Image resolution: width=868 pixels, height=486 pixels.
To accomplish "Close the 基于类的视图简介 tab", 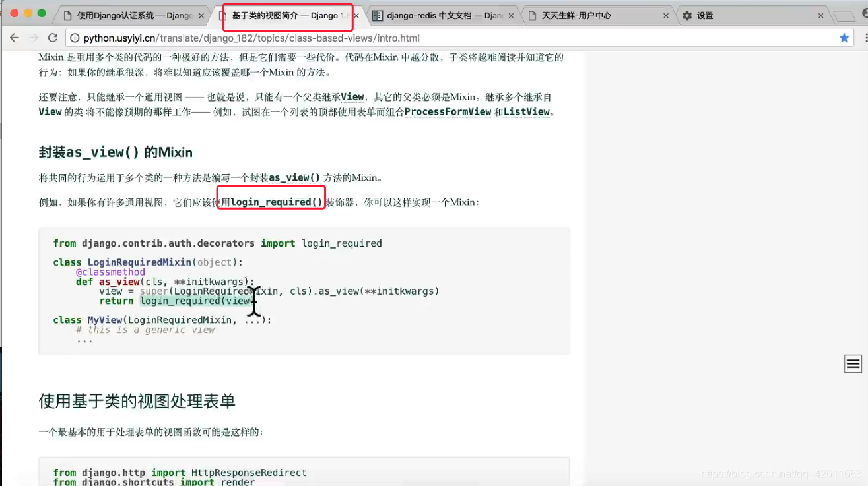I will [x=356, y=16].
